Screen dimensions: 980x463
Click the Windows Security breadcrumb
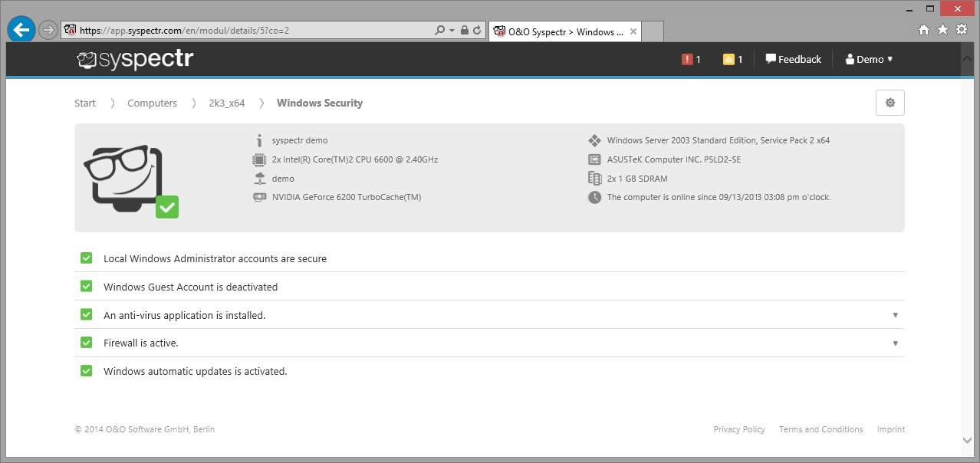coord(320,103)
